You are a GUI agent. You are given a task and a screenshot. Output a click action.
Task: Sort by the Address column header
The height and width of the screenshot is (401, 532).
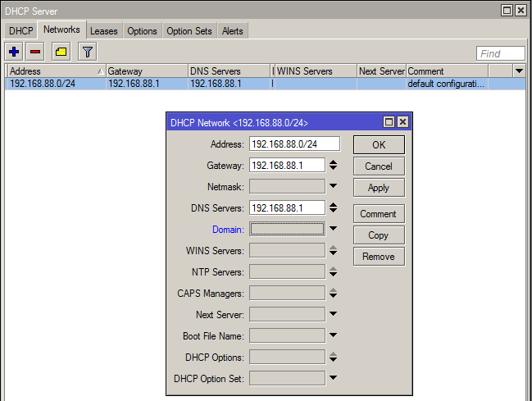[57, 71]
